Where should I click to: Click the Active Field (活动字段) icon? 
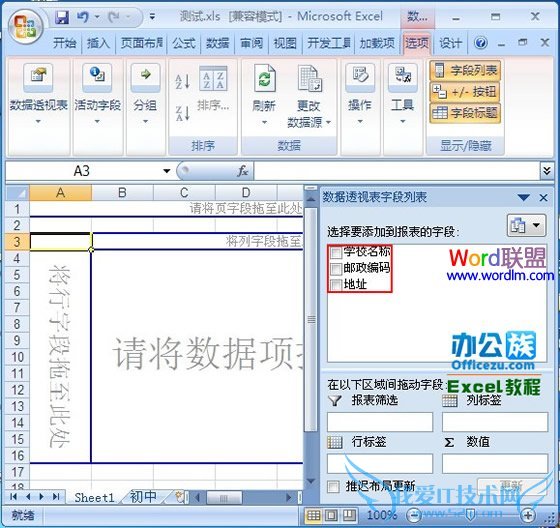tap(97, 77)
